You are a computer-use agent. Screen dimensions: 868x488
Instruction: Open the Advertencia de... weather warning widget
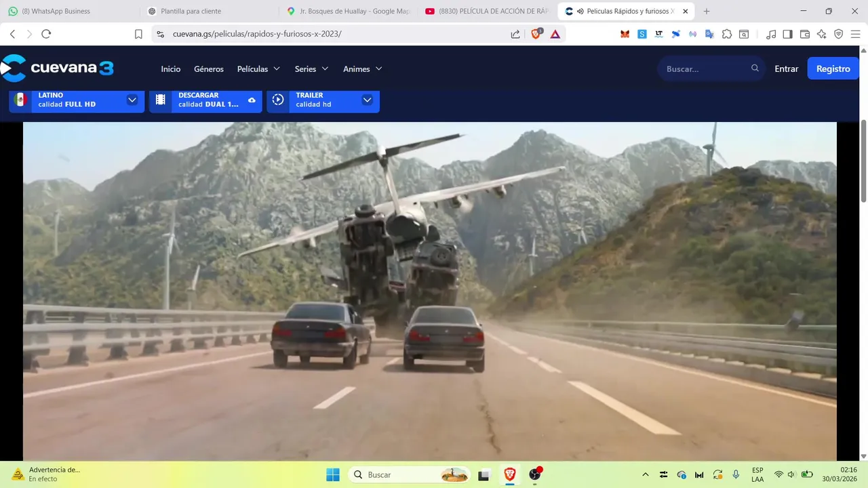(46, 474)
